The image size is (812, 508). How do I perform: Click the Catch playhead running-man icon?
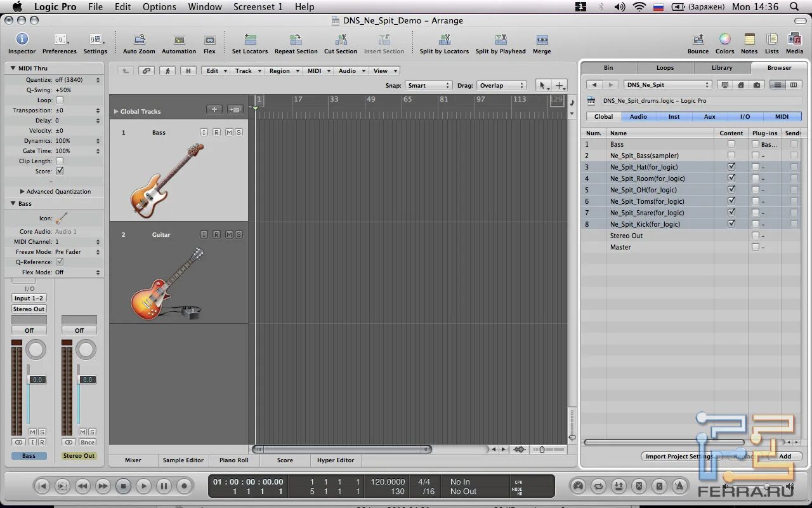pyautogui.click(x=167, y=71)
